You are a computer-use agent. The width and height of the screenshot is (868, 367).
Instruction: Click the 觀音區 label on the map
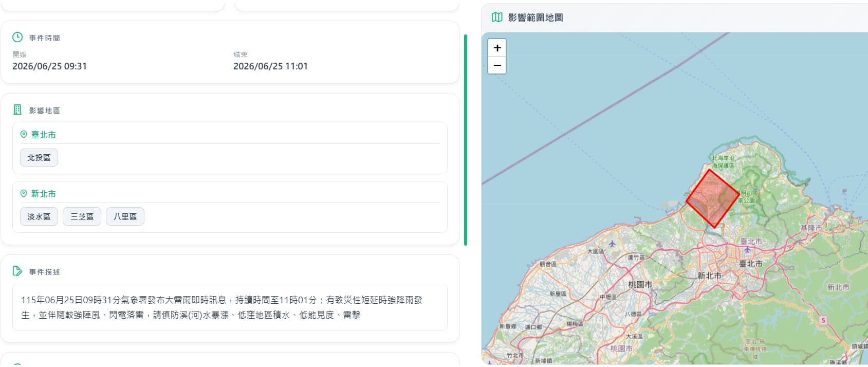(548, 264)
